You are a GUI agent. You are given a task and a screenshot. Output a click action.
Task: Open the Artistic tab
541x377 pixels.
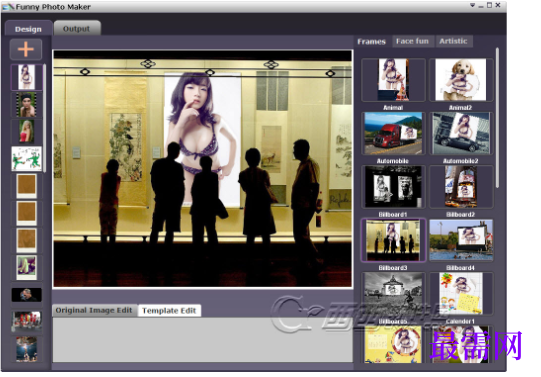point(453,41)
